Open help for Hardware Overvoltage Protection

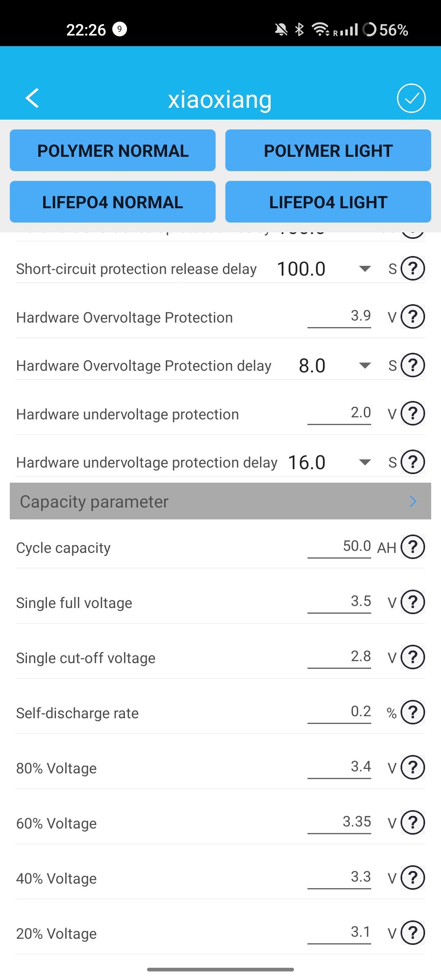point(412,316)
